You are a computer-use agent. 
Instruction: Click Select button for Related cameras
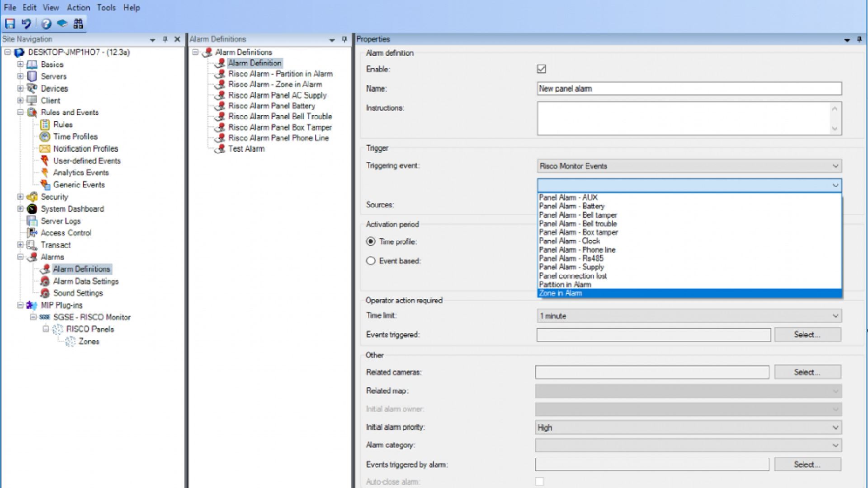(807, 372)
